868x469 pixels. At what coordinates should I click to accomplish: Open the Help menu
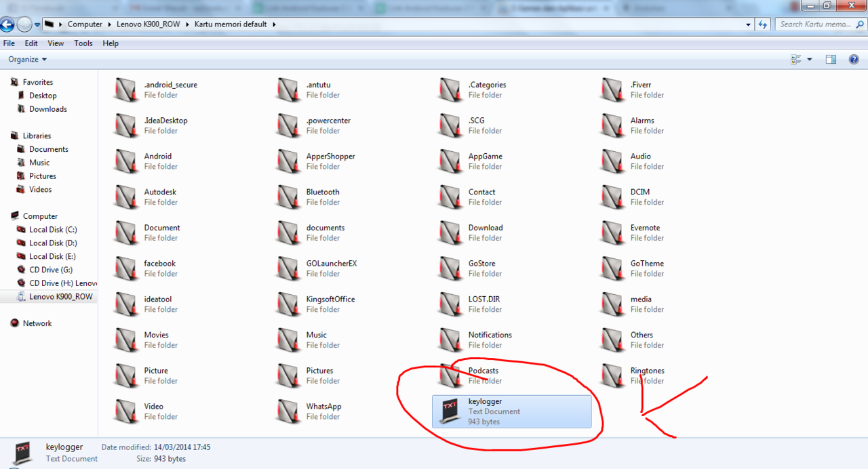pos(111,43)
